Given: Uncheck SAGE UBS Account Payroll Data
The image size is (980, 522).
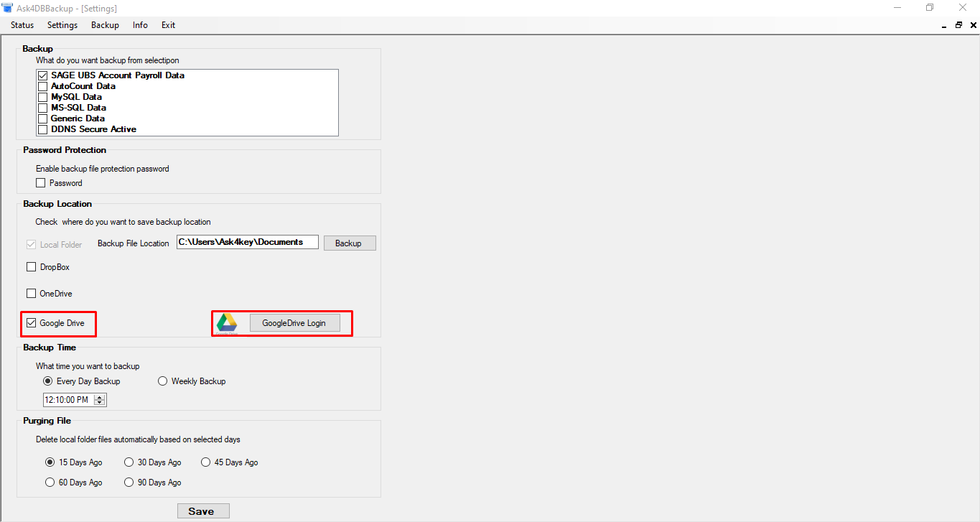Looking at the screenshot, I should (43, 75).
